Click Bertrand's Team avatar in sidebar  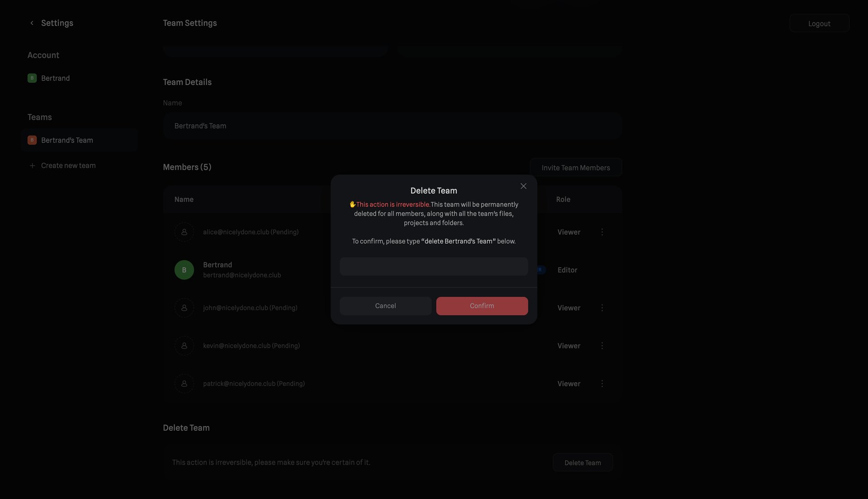32,140
